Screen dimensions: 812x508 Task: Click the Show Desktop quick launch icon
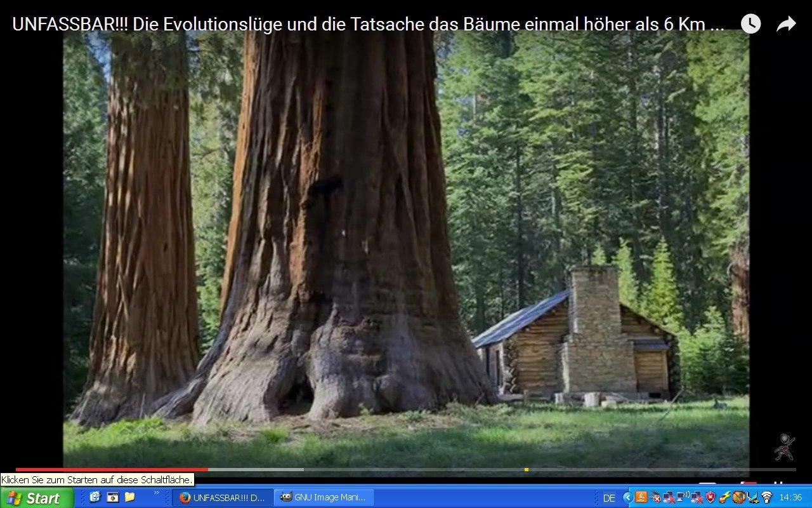95,497
